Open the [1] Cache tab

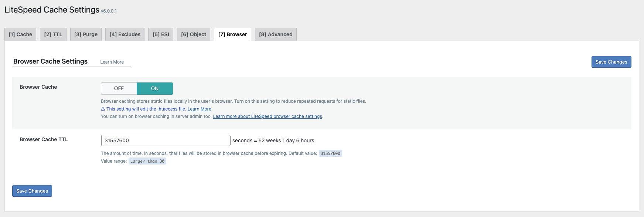click(x=20, y=34)
